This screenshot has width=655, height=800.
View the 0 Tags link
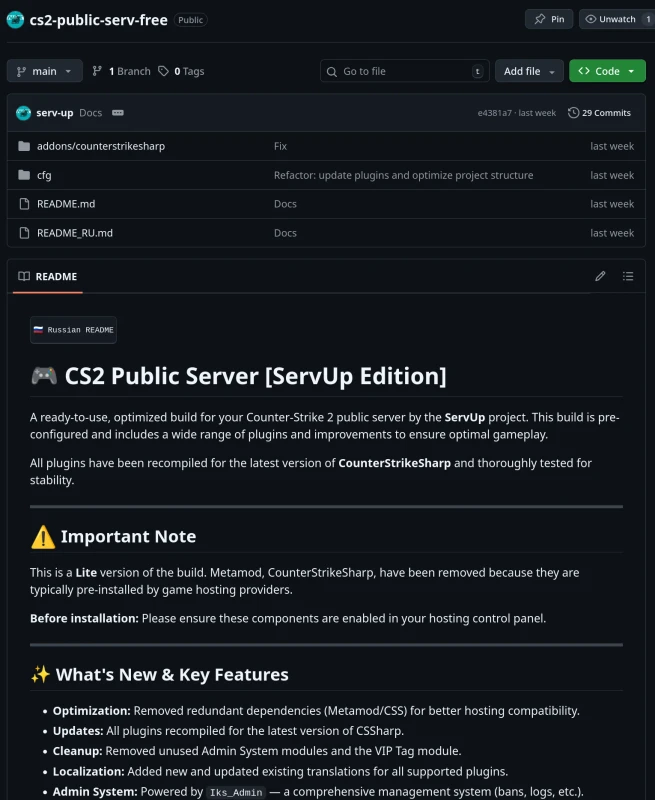point(181,71)
